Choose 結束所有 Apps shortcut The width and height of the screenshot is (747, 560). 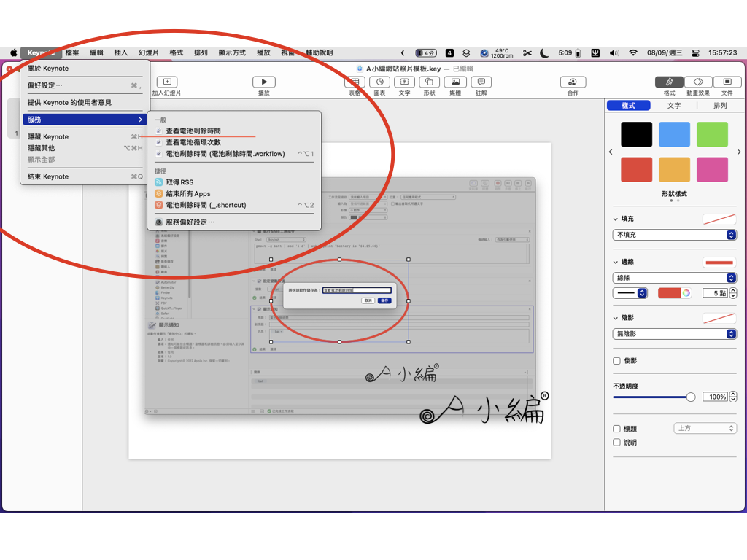point(234,193)
